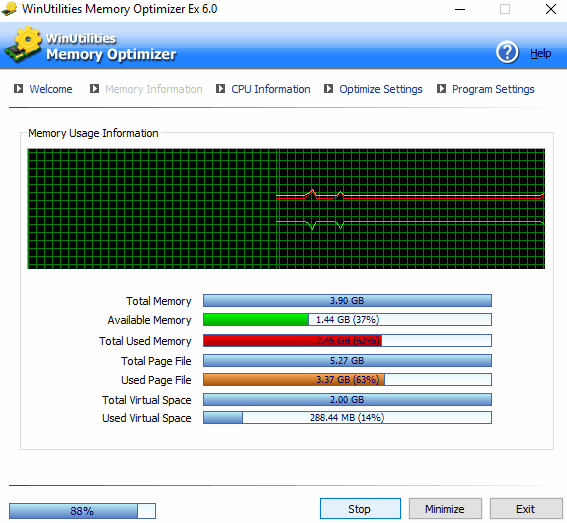The height and width of the screenshot is (523, 567).
Task: Click the Total Virtual Space label
Action: tap(146, 400)
